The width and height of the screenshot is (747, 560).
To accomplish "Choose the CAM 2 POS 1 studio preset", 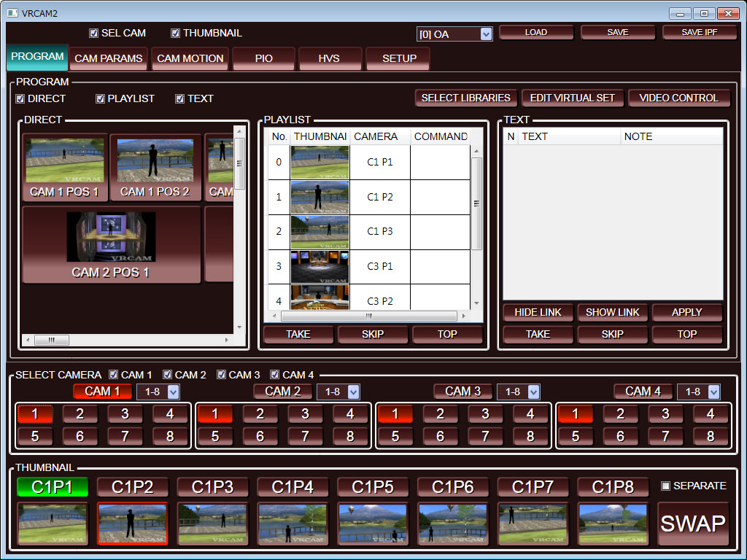I will tap(111, 245).
